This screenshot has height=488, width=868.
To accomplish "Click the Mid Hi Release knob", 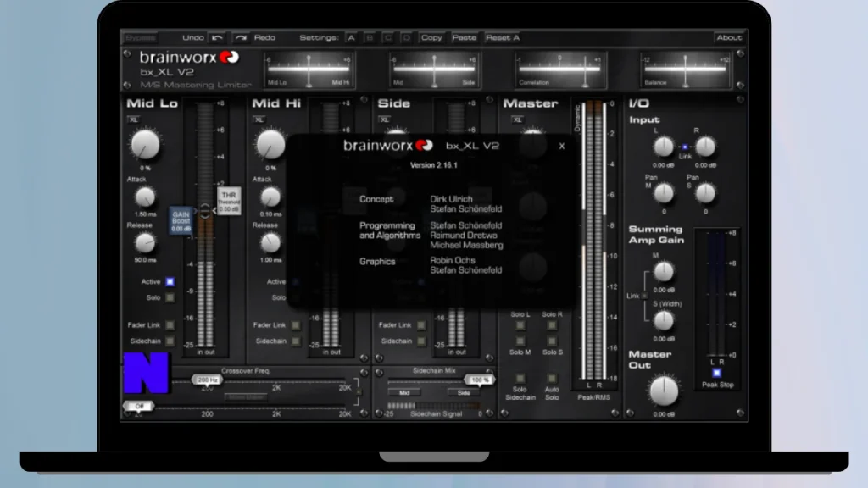I will click(x=270, y=243).
